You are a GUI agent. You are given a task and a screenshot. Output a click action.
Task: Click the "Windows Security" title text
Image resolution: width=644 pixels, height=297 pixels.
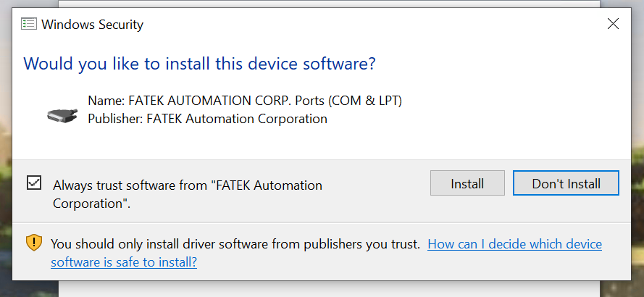pos(92,25)
